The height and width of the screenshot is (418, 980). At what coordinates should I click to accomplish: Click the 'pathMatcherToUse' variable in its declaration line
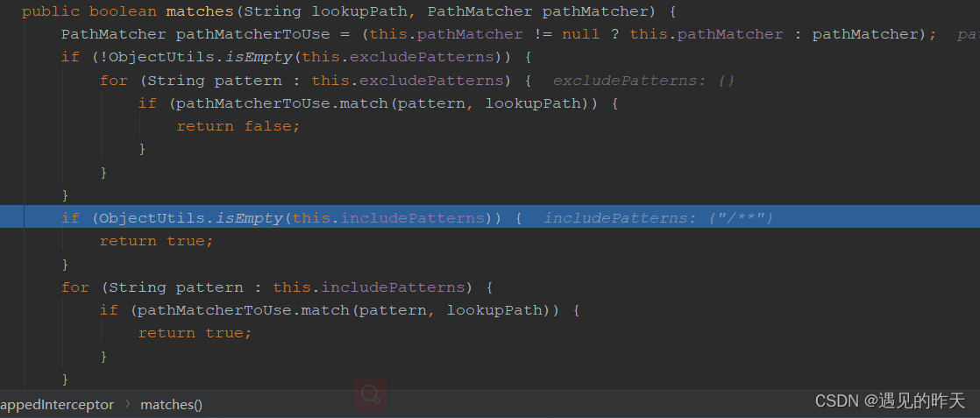coord(253,34)
